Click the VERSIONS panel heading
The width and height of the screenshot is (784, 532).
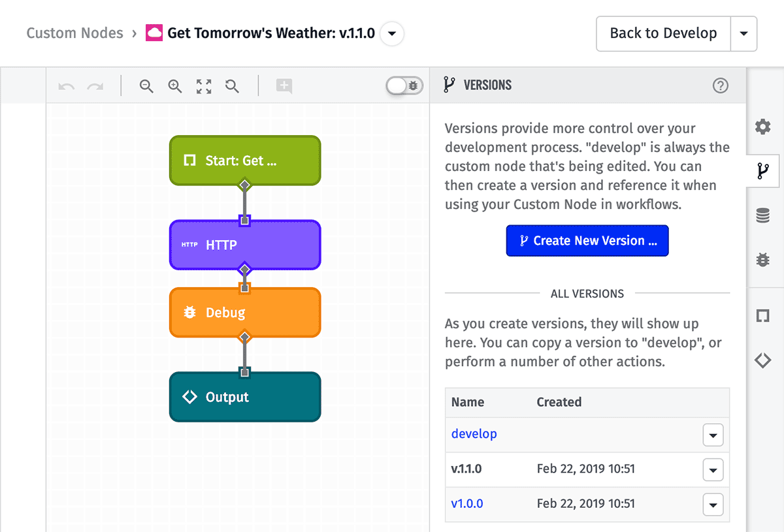click(x=487, y=86)
